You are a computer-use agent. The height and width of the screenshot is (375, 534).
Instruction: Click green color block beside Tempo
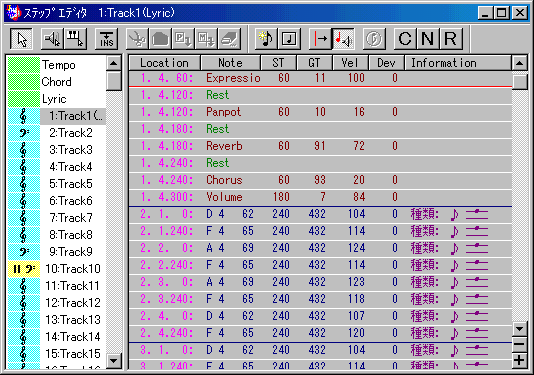(x=23, y=65)
